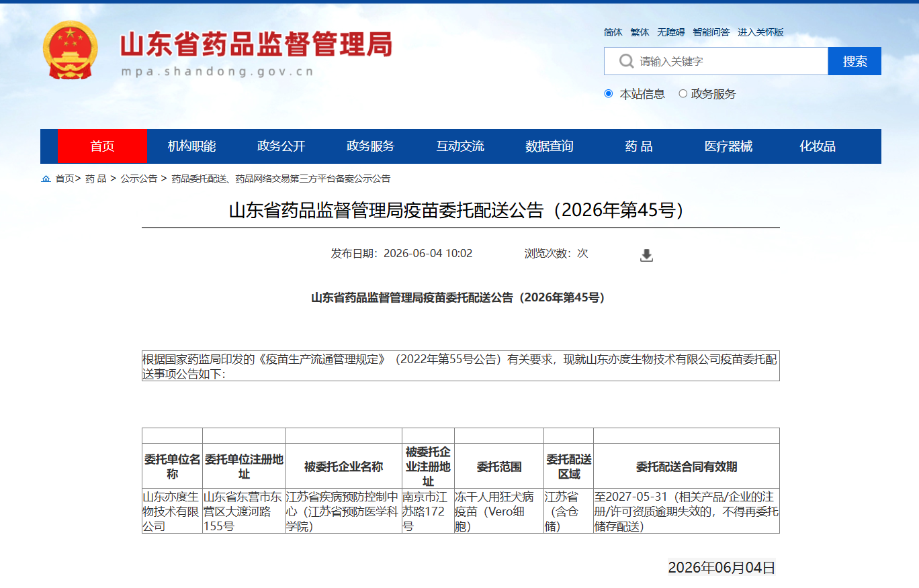Image resolution: width=919 pixels, height=588 pixels.
Task: Click cell 山东亦度生物技术有限公司
Action: point(173,511)
